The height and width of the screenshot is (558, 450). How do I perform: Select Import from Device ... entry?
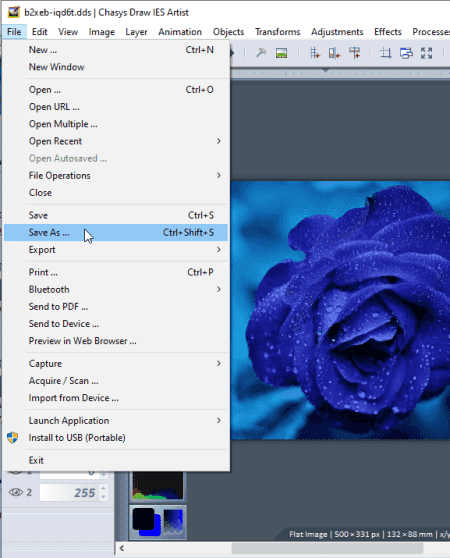116,398
